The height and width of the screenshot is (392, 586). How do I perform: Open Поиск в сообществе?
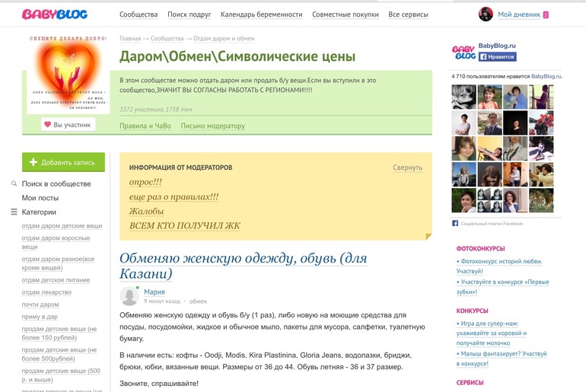(56, 184)
